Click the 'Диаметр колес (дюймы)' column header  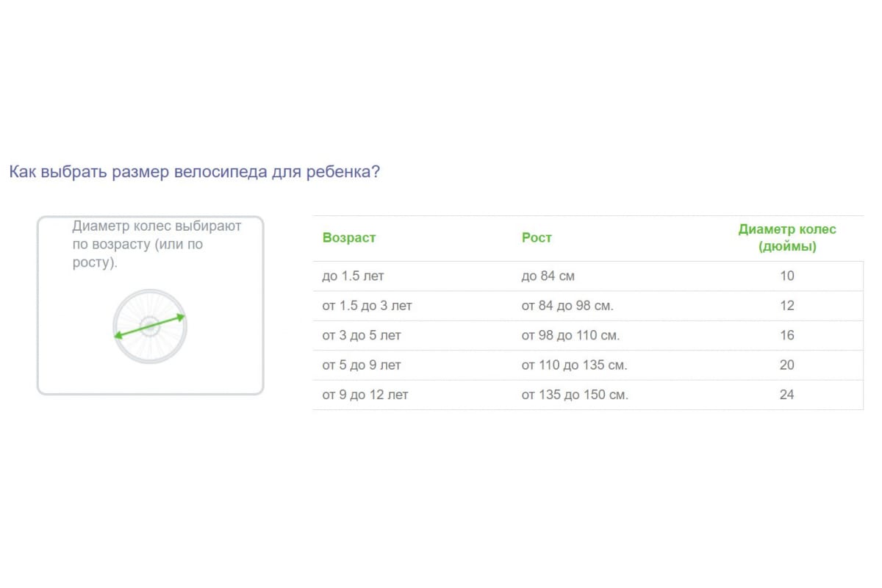click(787, 237)
